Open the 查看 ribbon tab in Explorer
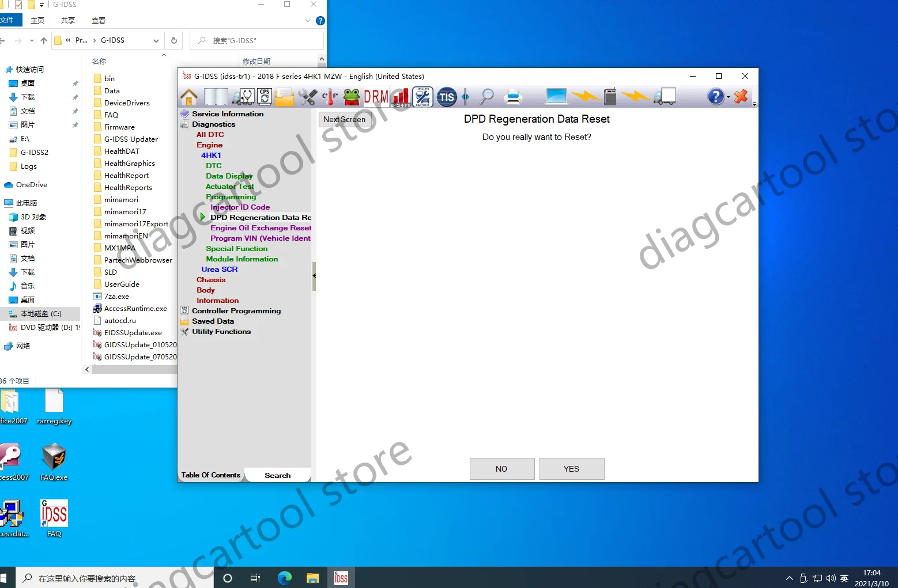The image size is (898, 588). pyautogui.click(x=99, y=20)
